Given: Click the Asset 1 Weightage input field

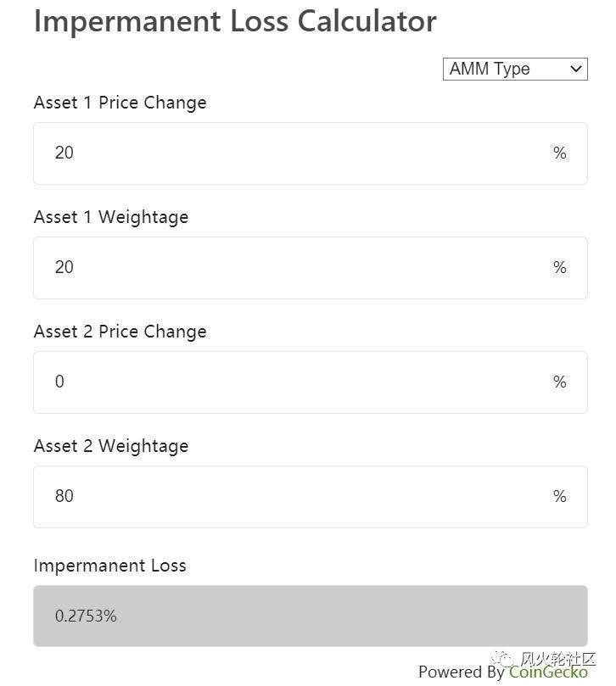Looking at the screenshot, I should (x=288, y=268).
